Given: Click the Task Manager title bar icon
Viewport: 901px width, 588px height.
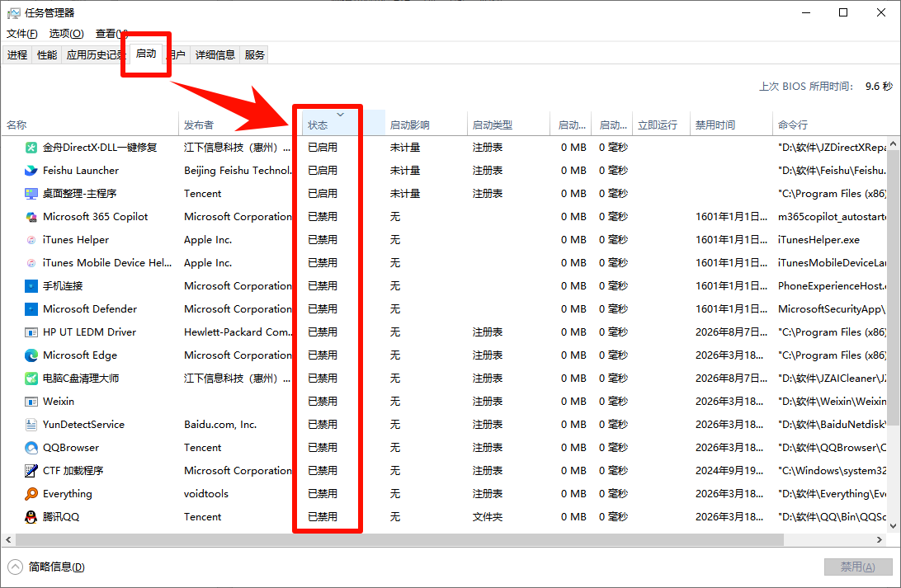Looking at the screenshot, I should click(x=13, y=12).
